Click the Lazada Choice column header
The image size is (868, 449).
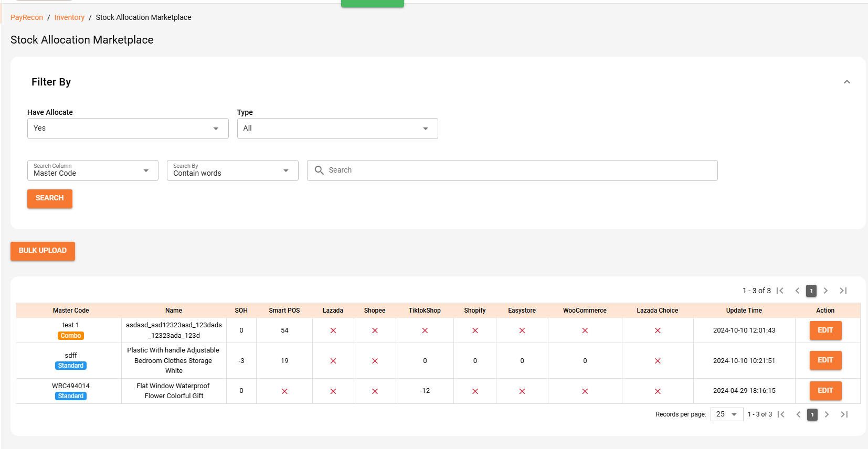[x=658, y=311]
